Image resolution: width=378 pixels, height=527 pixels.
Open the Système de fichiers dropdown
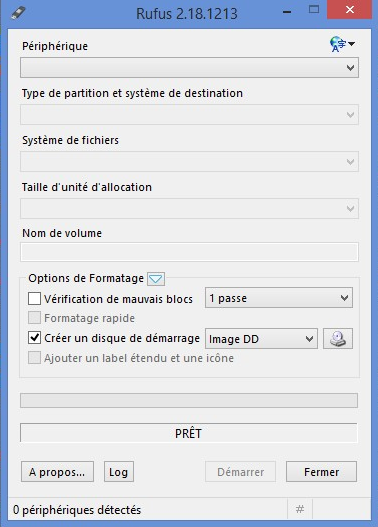click(190, 162)
